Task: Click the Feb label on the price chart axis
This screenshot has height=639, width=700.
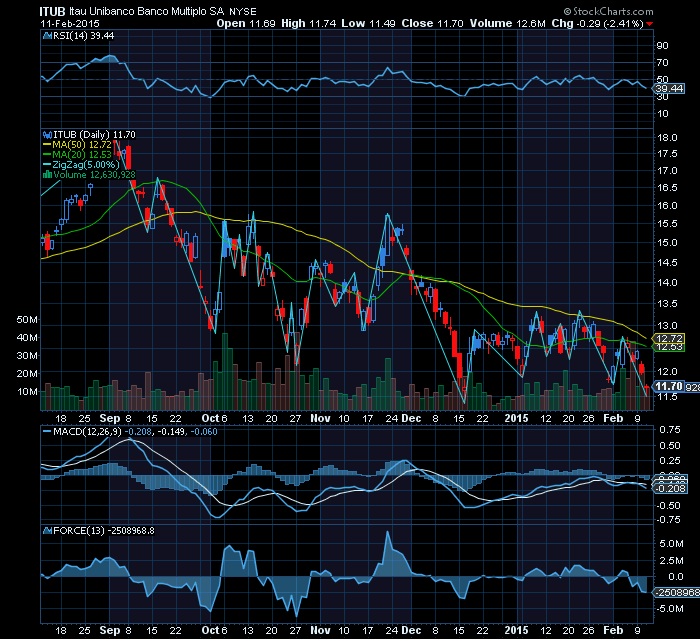Action: 613,418
